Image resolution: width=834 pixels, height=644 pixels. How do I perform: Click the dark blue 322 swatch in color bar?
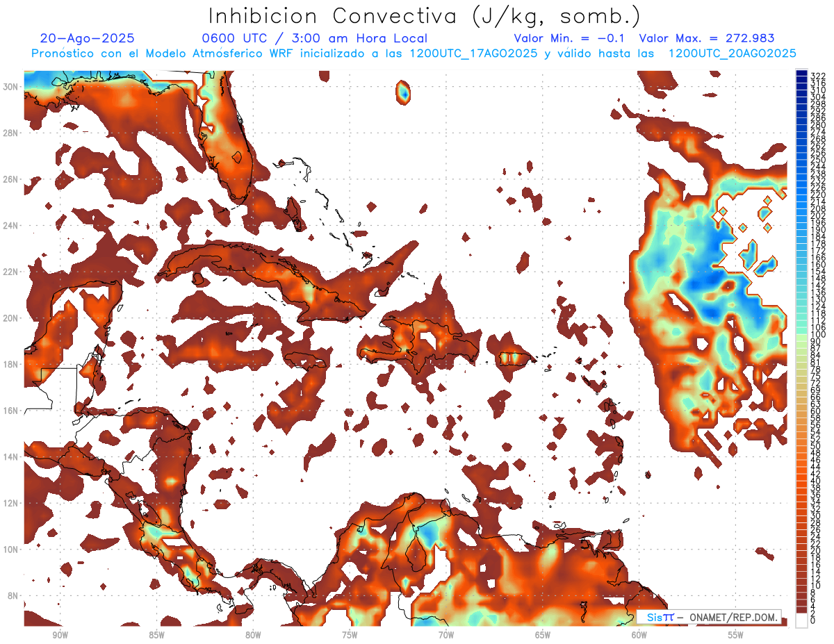802,74
